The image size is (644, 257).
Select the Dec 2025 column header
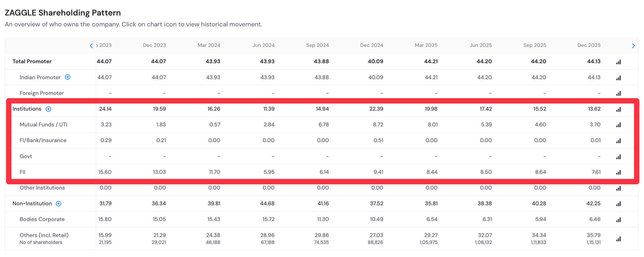click(x=589, y=45)
